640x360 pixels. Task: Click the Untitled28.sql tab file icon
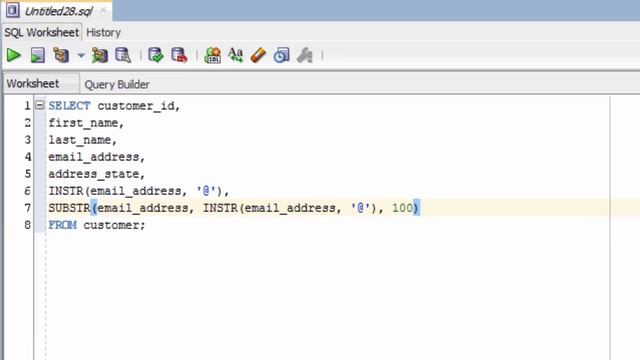coord(12,10)
